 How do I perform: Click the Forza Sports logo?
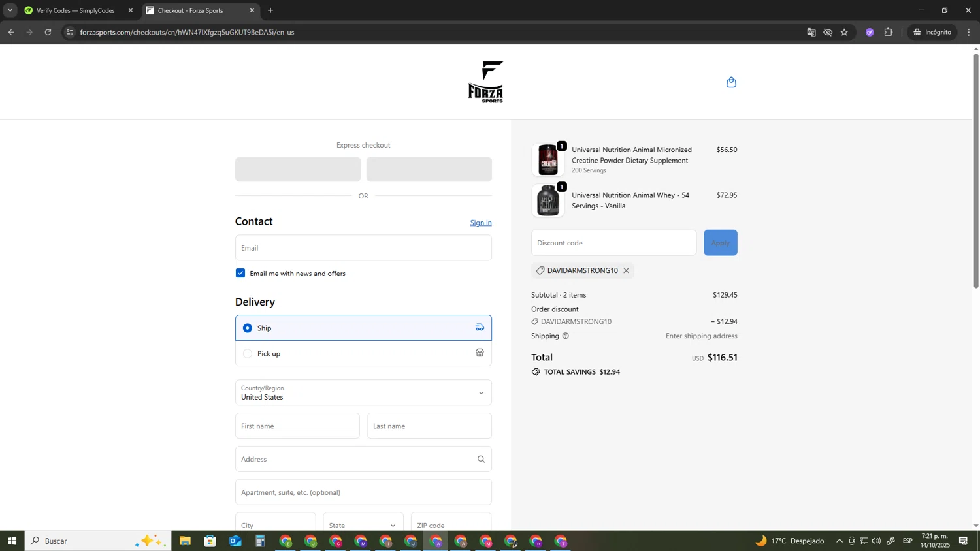coord(485,82)
